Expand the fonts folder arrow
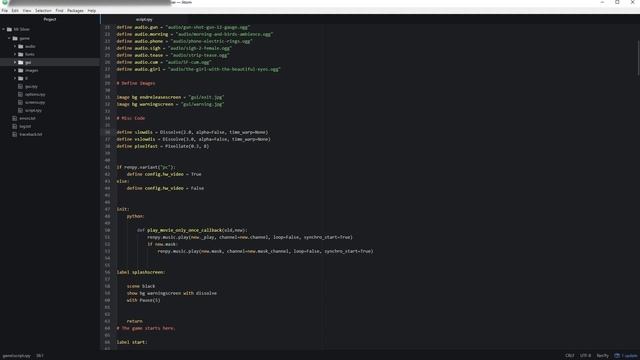This screenshot has height=360, width=640. (15, 54)
